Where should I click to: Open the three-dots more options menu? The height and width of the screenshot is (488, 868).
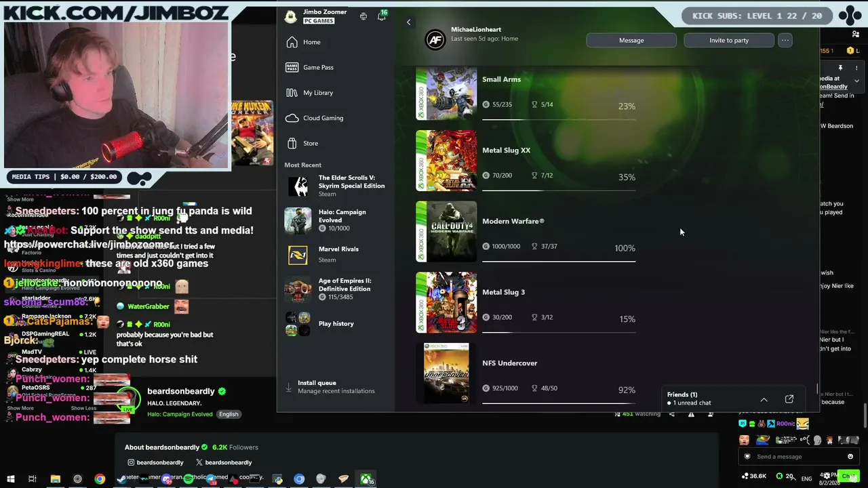[x=785, y=40]
